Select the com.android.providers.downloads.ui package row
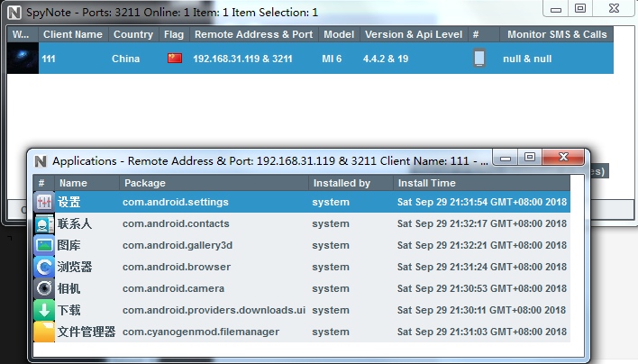Image resolution: width=638 pixels, height=364 pixels. point(302,310)
